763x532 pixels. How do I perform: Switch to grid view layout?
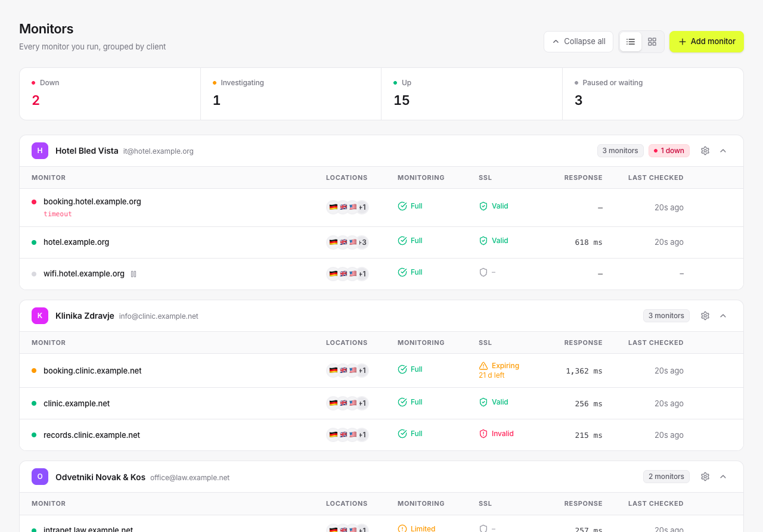tap(652, 42)
